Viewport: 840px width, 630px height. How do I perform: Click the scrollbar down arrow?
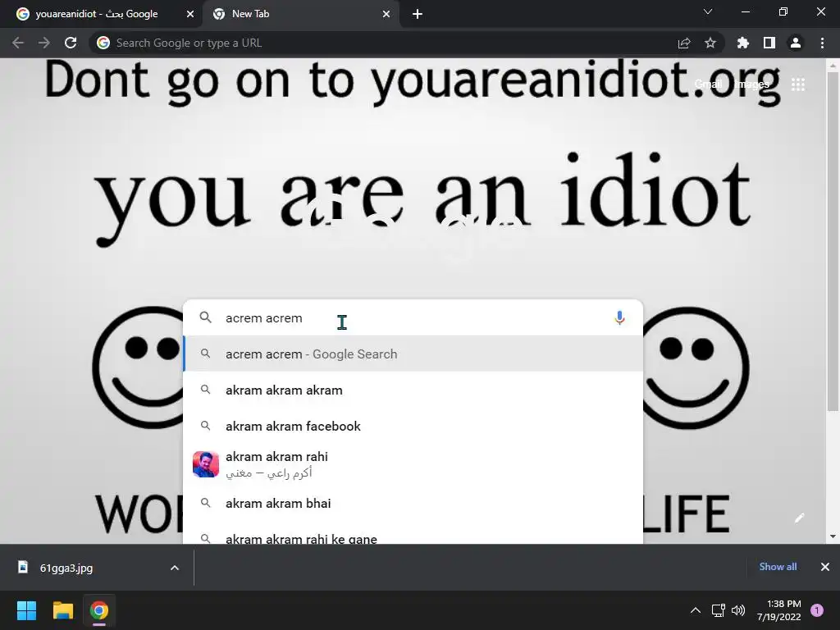[833, 536]
